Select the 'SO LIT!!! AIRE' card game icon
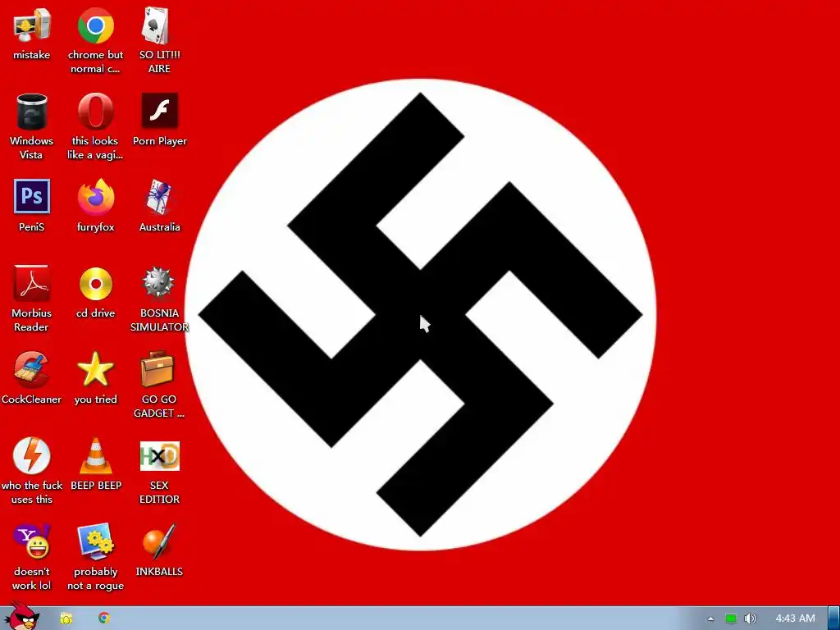The height and width of the screenshot is (630, 840). click(156, 25)
